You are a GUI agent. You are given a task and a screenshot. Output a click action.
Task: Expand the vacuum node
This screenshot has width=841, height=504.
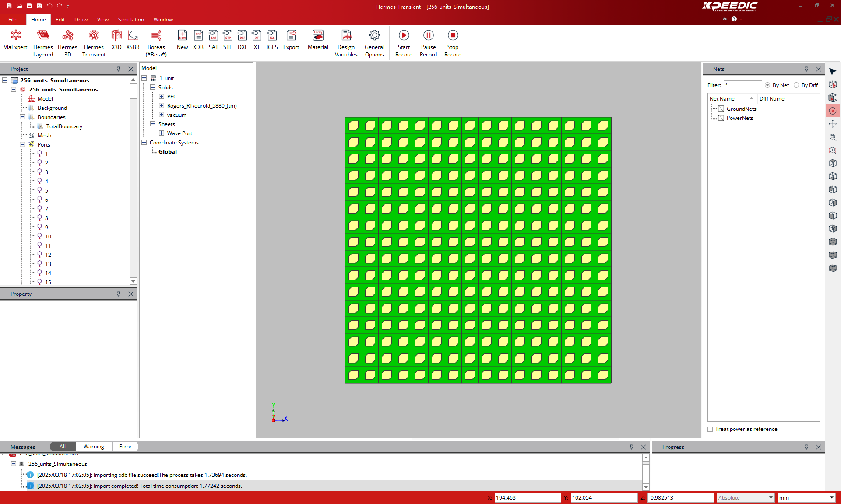[162, 115]
